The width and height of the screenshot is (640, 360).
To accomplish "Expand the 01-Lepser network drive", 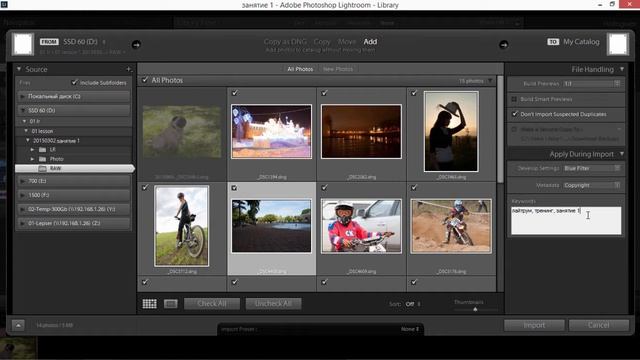I will click(x=22, y=223).
